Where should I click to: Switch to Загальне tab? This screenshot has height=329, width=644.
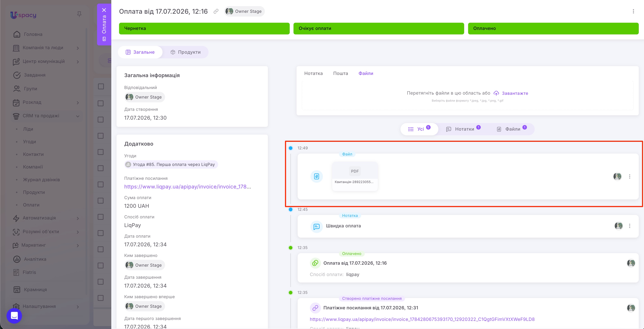click(140, 52)
